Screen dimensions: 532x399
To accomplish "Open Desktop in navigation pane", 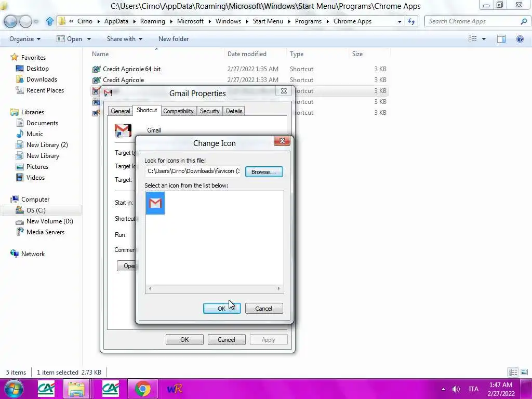I will (37, 68).
